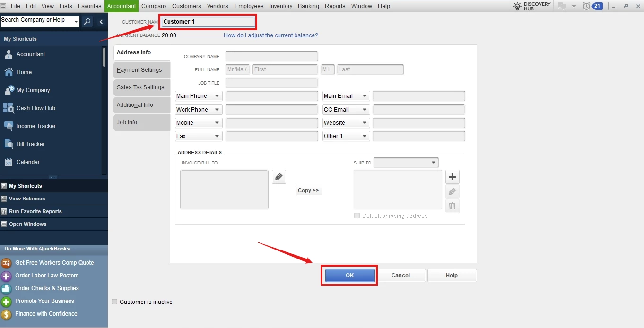Image resolution: width=644 pixels, height=328 pixels.
Task: Select View Balances
Action: coord(54,199)
